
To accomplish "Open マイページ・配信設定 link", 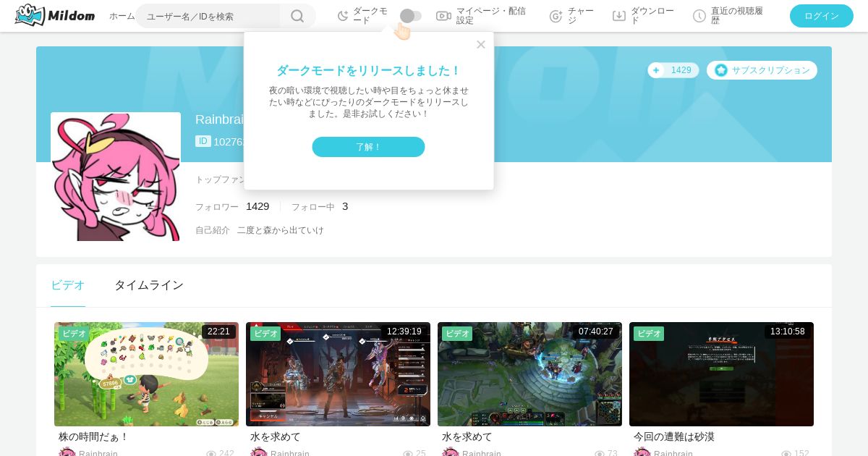I will tap(491, 16).
